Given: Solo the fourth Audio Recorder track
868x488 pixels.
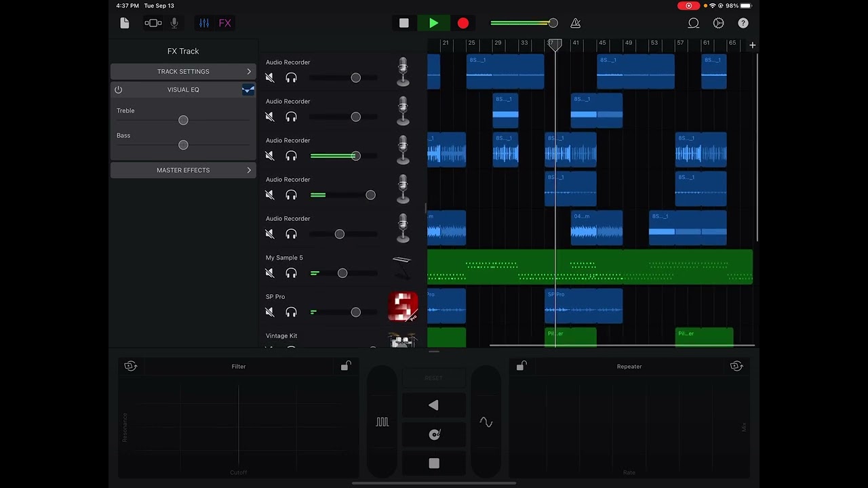Looking at the screenshot, I should (x=291, y=195).
